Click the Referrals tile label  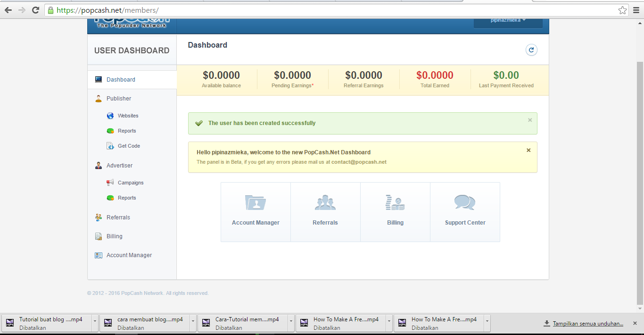tap(325, 223)
